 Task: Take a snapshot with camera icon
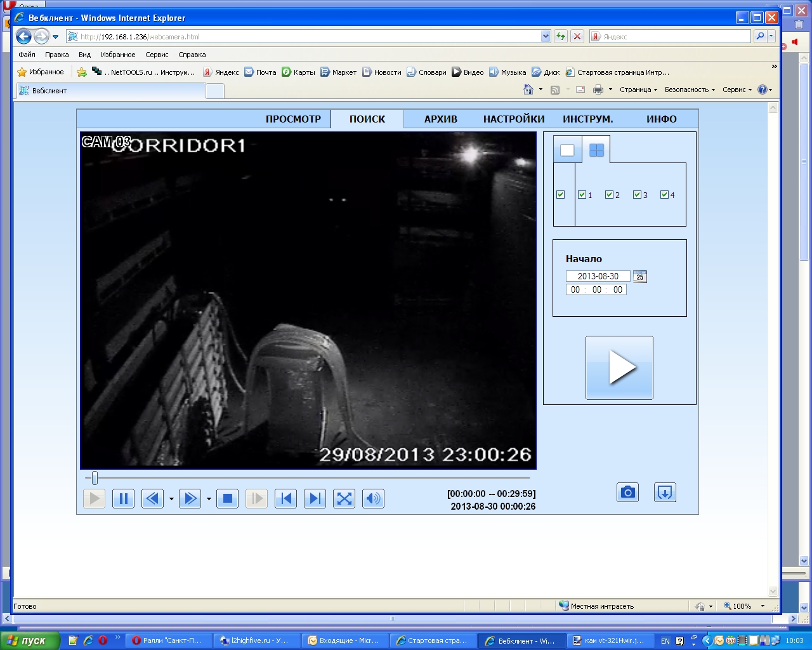pos(627,493)
